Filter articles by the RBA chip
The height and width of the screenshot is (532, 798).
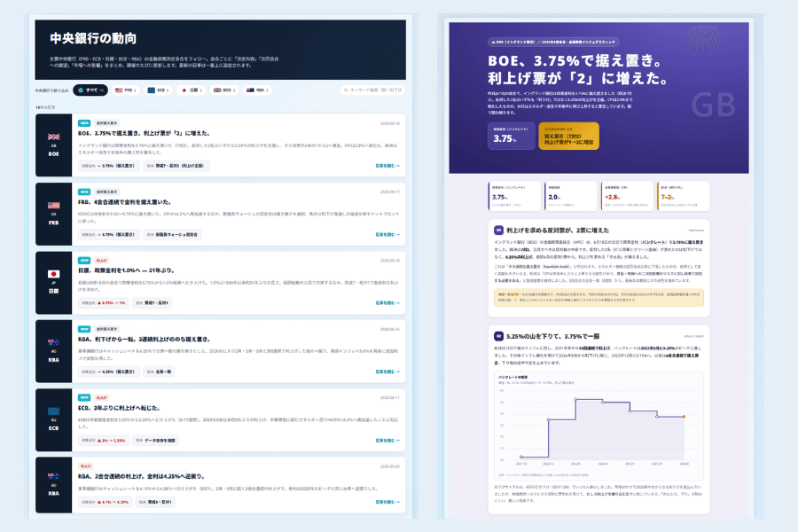257,90
